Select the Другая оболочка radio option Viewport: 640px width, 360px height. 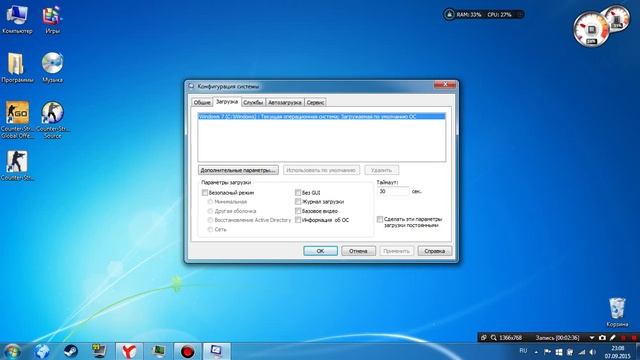[210, 211]
